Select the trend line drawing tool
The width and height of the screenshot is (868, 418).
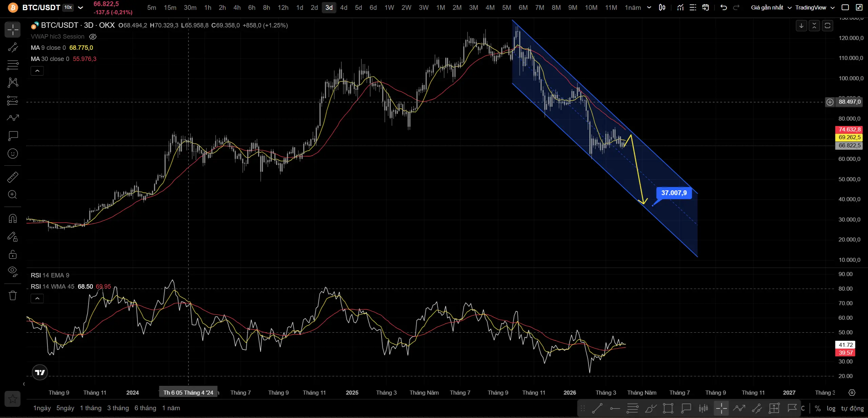(x=13, y=47)
